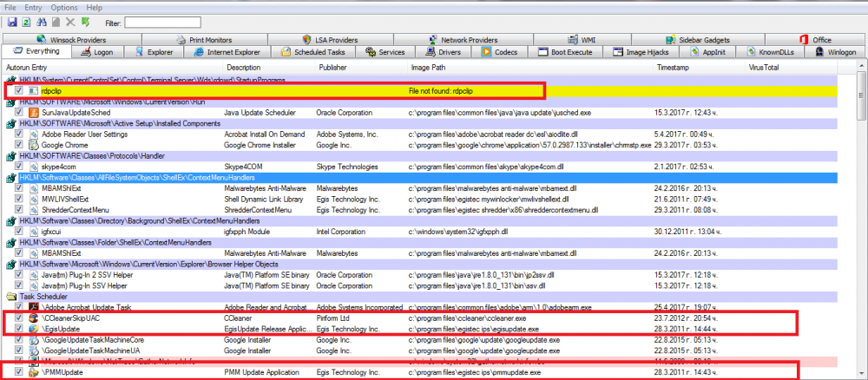Viewport: 868px width, 380px height.
Task: Open the Services tab
Action: click(x=385, y=52)
